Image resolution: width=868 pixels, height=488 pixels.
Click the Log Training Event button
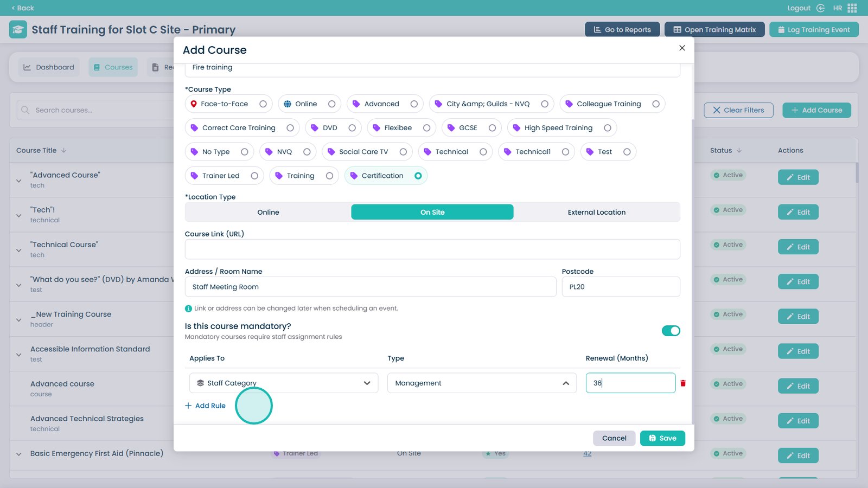pos(814,29)
